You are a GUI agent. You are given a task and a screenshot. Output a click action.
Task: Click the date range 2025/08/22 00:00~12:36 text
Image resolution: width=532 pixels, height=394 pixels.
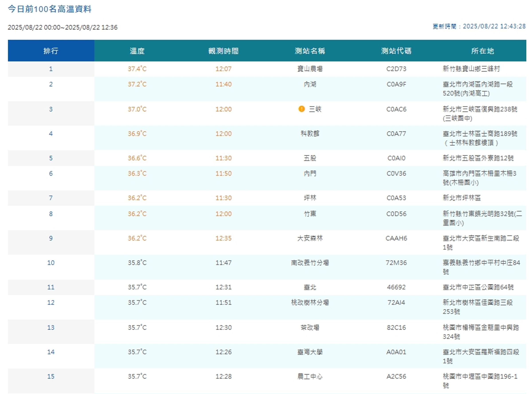pos(63,27)
